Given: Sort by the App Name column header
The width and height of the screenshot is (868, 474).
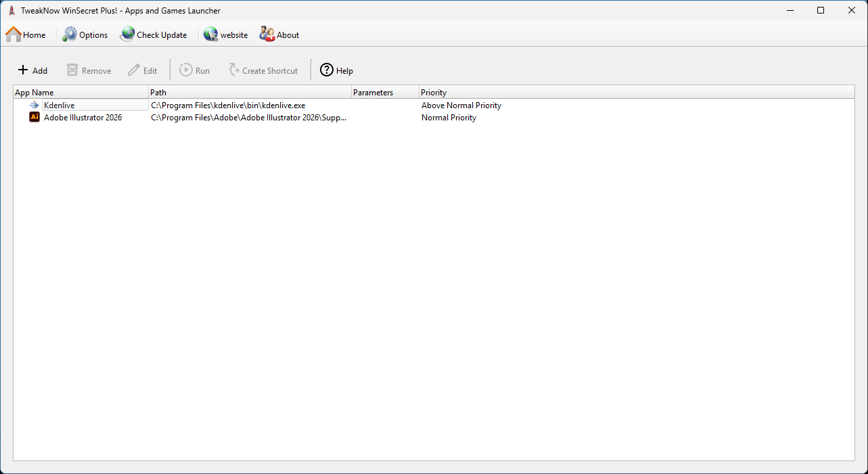Looking at the screenshot, I should pos(81,93).
